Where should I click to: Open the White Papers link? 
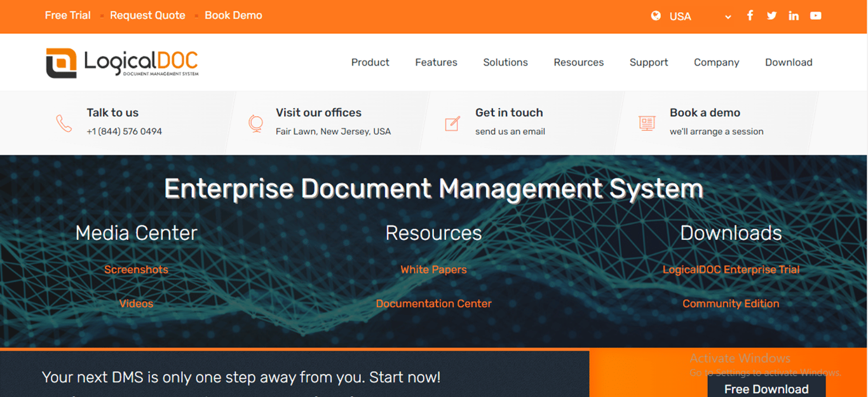point(433,269)
